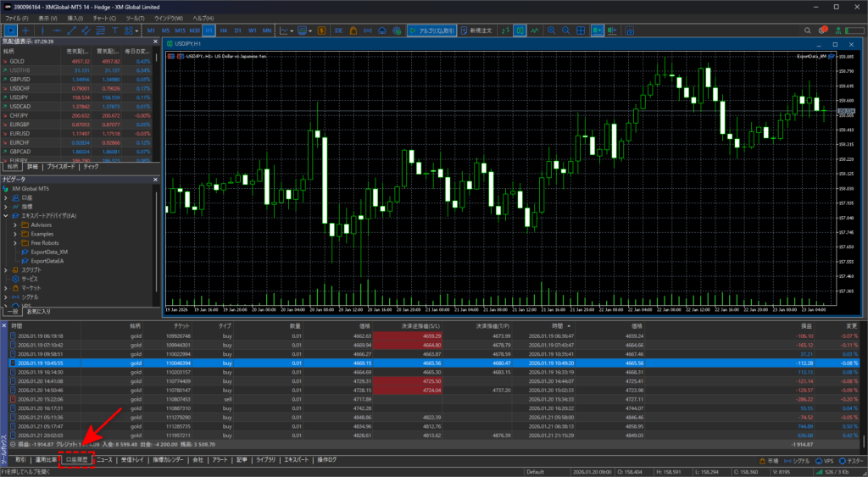Screen dimensions: 868x477
Task: Toggle chart auto-scroll to latest bar
Action: (597, 30)
